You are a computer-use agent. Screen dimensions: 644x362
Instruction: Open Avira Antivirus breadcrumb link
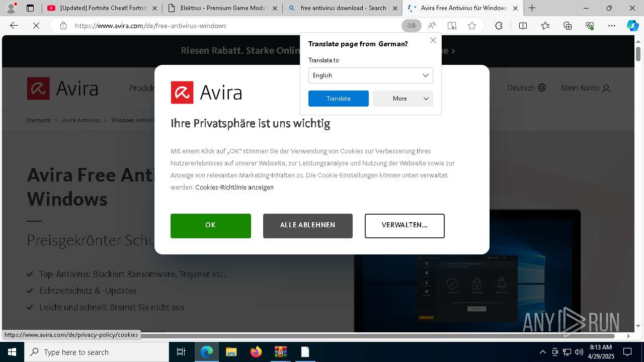coord(81,120)
